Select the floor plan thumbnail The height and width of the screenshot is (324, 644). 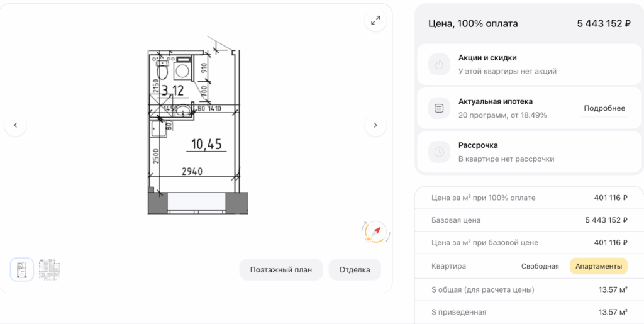point(49,269)
